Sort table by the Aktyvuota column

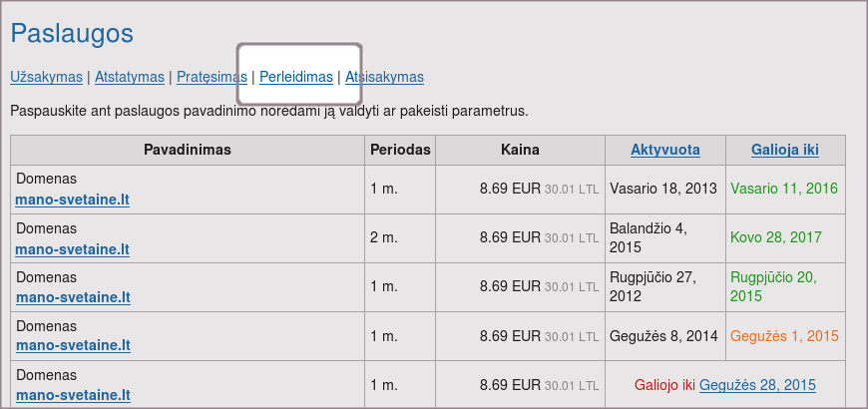pyautogui.click(x=664, y=150)
